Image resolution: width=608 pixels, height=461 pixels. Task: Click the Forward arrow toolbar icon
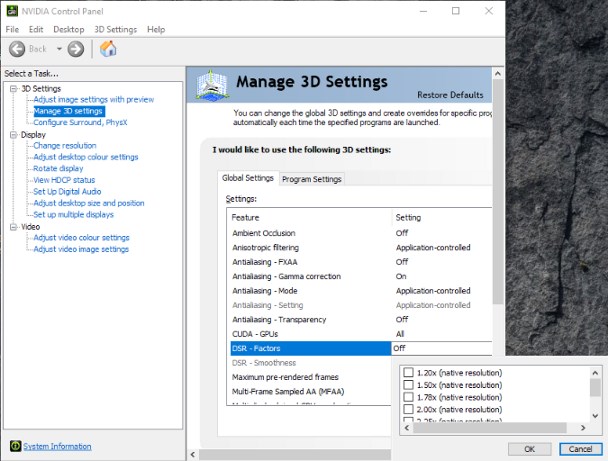pyautogui.click(x=75, y=48)
